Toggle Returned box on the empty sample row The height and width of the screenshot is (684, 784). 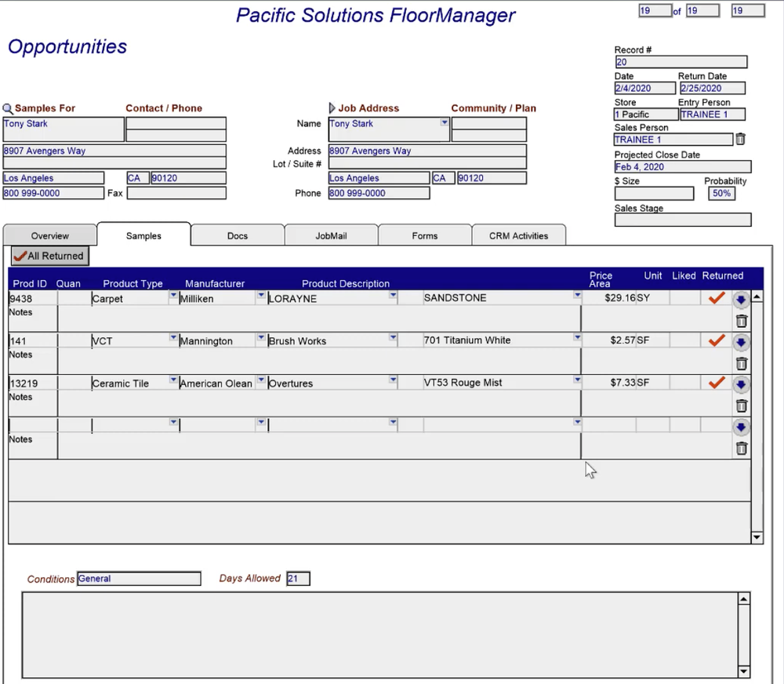[716, 425]
